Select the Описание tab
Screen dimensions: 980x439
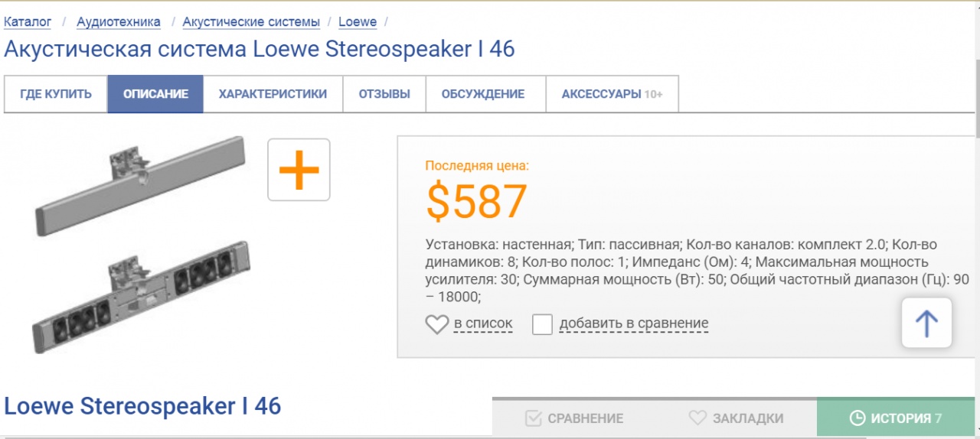[155, 94]
